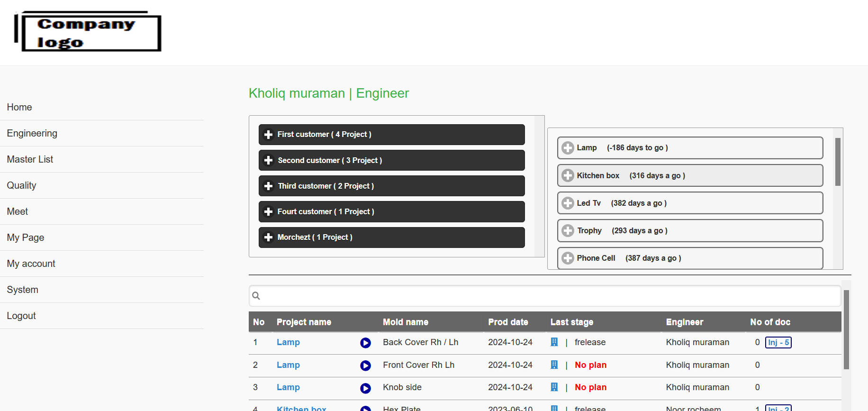Click the plus icon on First customer
The image size is (868, 411).
(268, 135)
